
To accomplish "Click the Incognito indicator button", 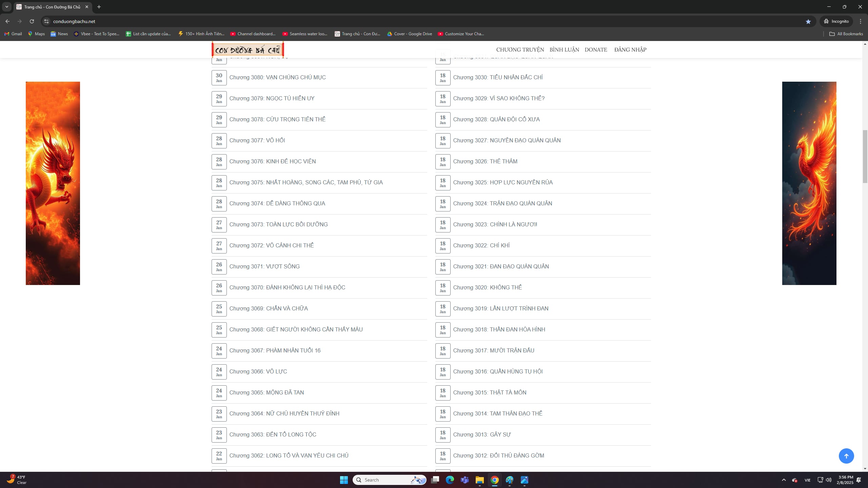I will tap(836, 21).
